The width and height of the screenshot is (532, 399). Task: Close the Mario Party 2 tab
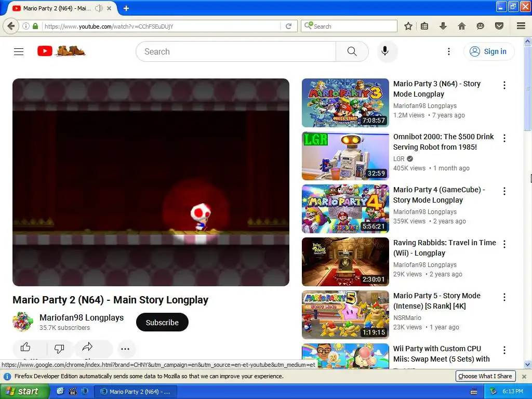coord(109,8)
